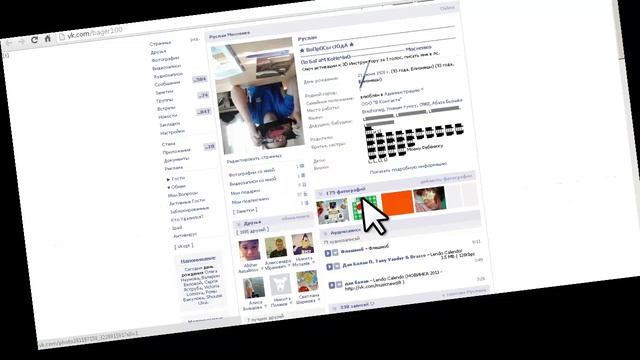
Task: Open Документы in the left menu
Action: [x=176, y=160]
